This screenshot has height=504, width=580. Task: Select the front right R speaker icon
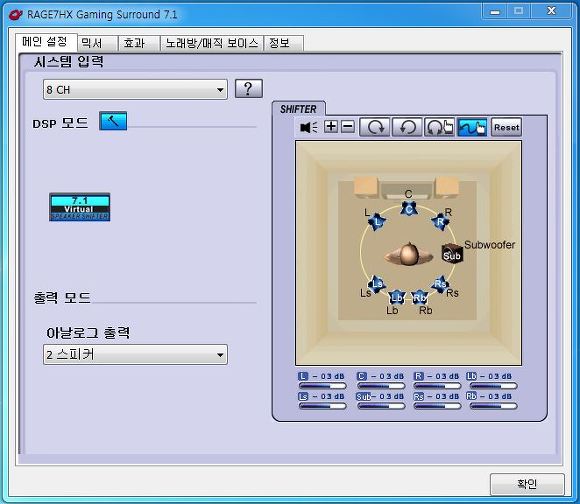[440, 222]
